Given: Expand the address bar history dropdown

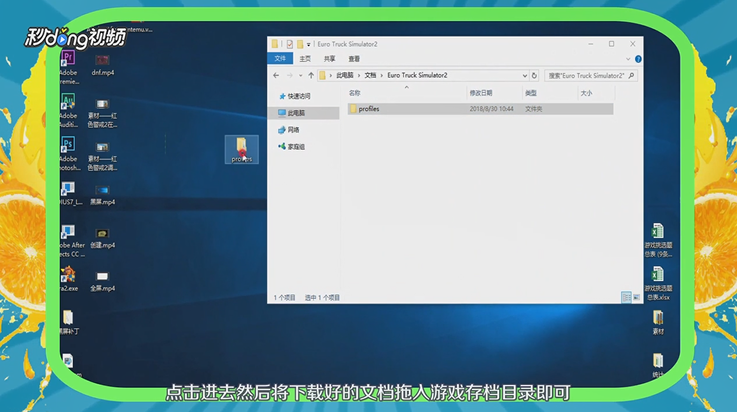Looking at the screenshot, I should coord(525,76).
